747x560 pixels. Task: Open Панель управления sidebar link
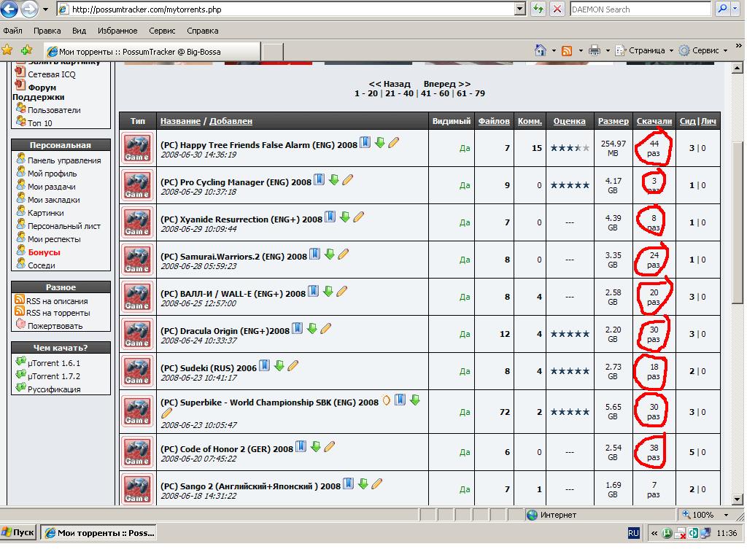[64, 160]
